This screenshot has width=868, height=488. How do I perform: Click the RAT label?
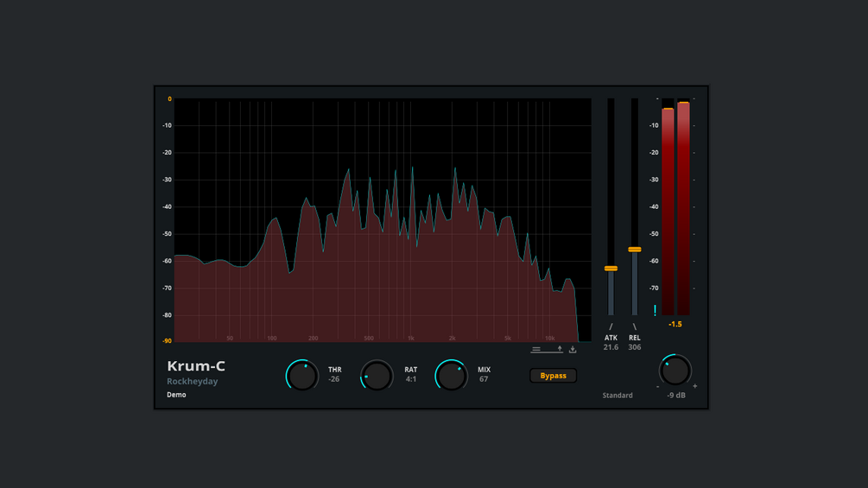pos(411,370)
